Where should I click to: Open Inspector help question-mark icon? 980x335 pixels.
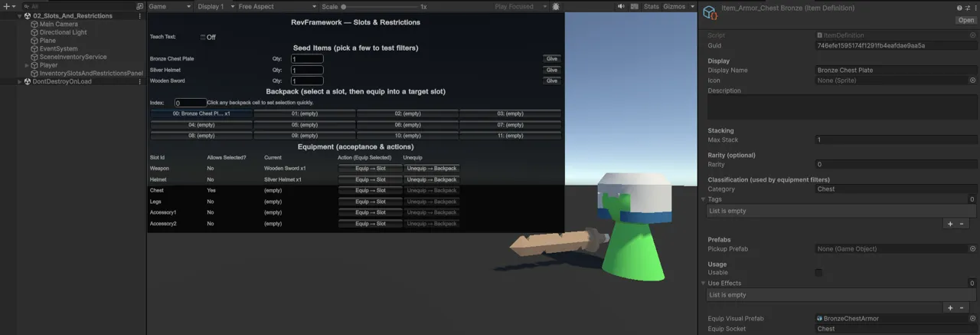click(959, 7)
